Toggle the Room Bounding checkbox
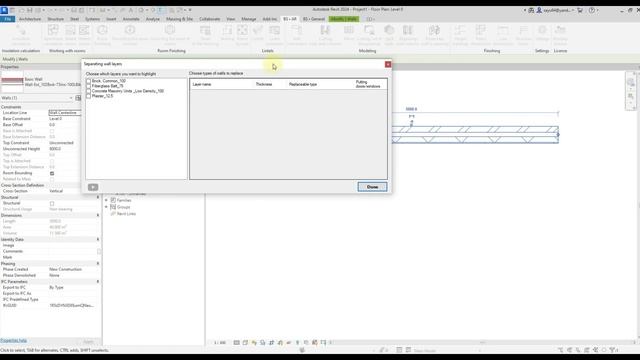This screenshot has height=360, width=640. click(x=52, y=173)
